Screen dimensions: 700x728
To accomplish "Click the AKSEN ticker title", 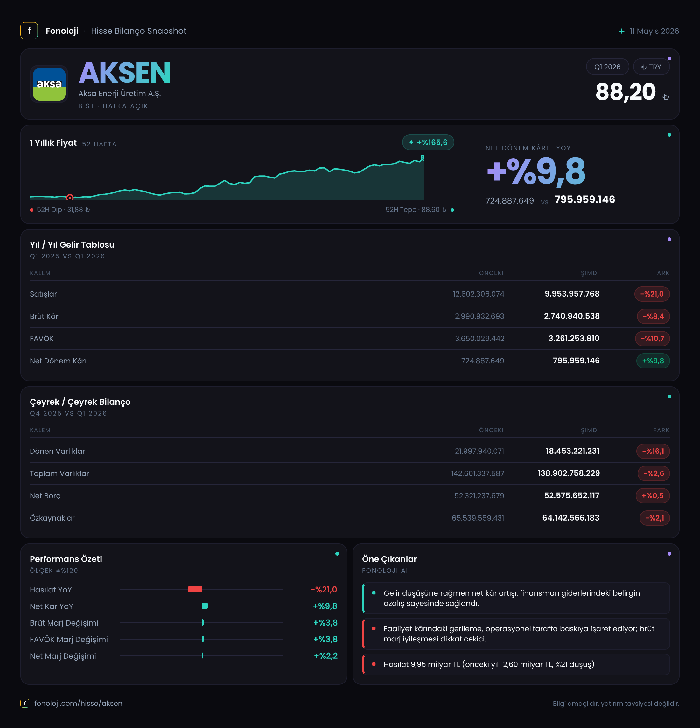I will [124, 73].
